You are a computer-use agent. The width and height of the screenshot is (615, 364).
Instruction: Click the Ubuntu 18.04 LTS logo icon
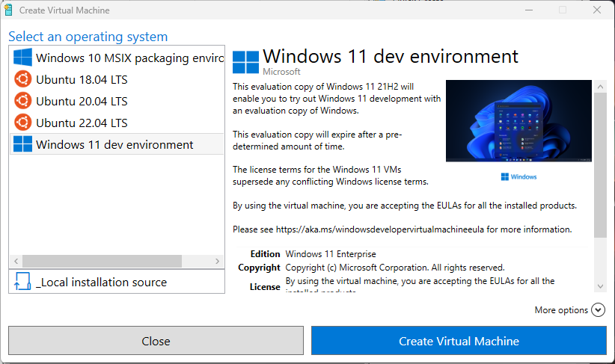point(23,79)
